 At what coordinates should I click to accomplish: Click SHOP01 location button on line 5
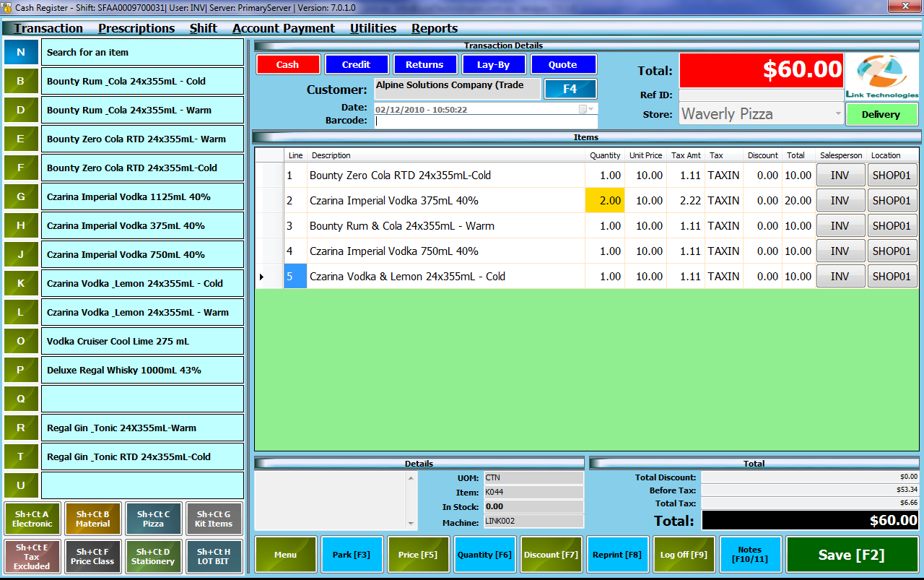892,277
